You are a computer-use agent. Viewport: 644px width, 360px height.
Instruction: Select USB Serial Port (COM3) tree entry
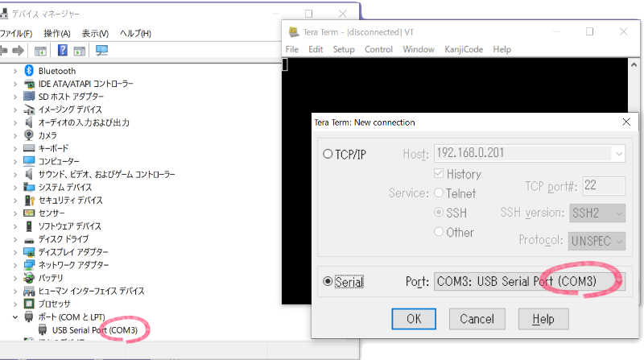pyautogui.click(x=95, y=329)
